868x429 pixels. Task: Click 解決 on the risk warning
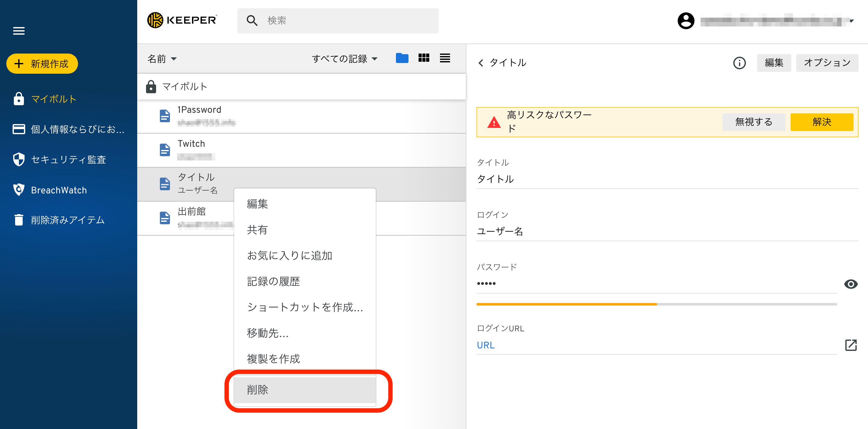(x=821, y=122)
